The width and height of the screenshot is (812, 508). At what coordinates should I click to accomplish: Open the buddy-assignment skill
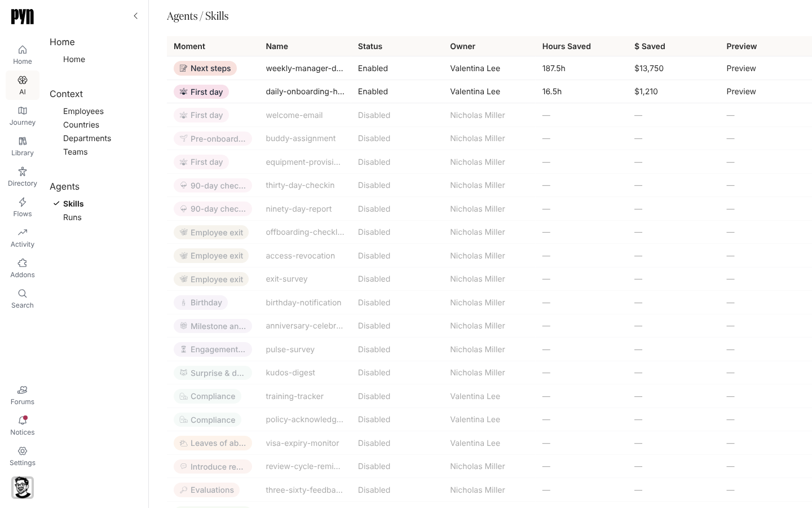pyautogui.click(x=301, y=138)
